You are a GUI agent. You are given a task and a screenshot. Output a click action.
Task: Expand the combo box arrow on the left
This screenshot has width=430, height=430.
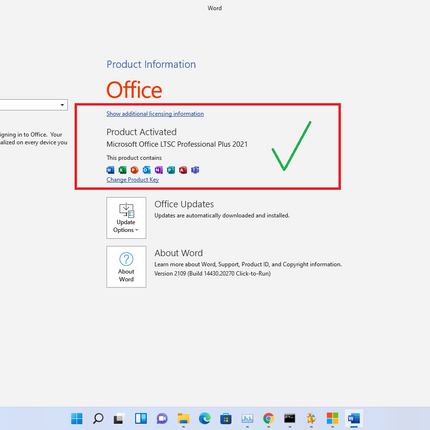[62, 105]
